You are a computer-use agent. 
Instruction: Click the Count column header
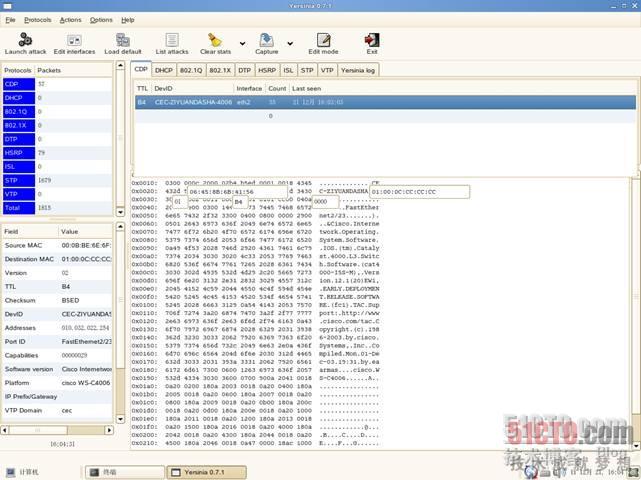coord(277,88)
